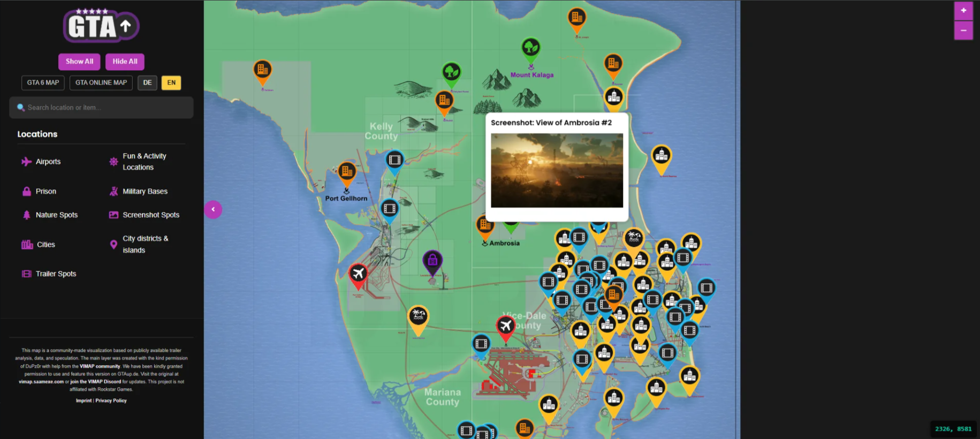Open the Ambrosia screenshot thumbnail

pos(557,170)
